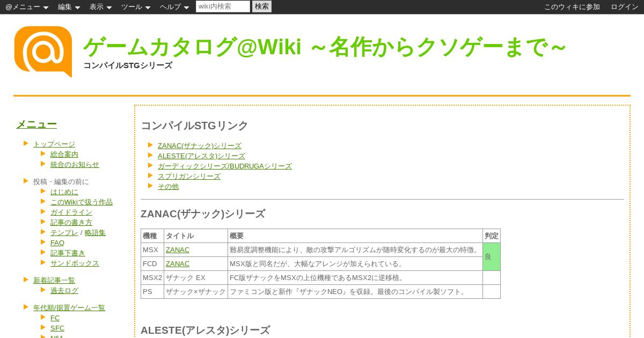Click the orange @Wiki logo
Screen dimensions: 644x338
(43, 52)
